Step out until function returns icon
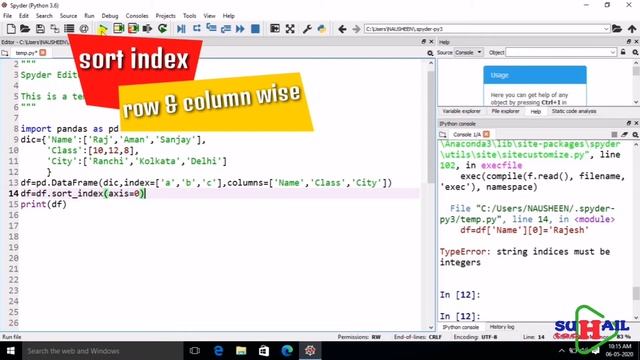The height and width of the screenshot is (360, 640). pos(226,29)
